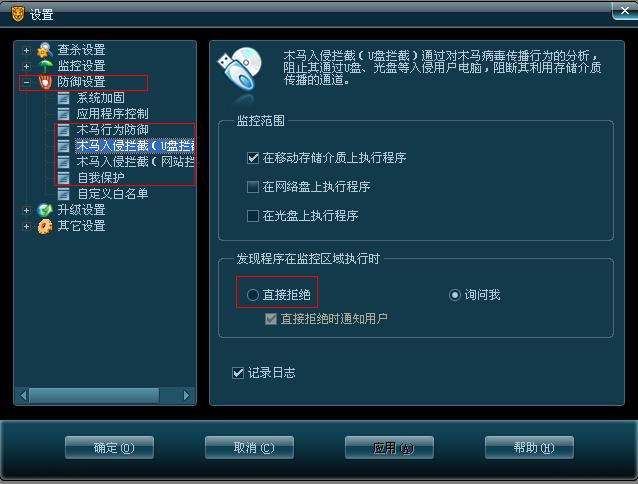Select the 直接拒绝 radio button
The width and height of the screenshot is (638, 484).
[x=253, y=295]
